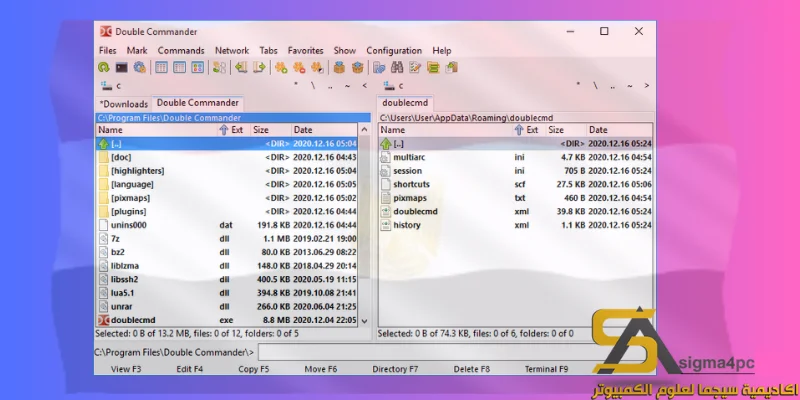Image resolution: width=800 pixels, height=400 pixels.
Task: Click the right panel '>' button
Action: click(647, 86)
